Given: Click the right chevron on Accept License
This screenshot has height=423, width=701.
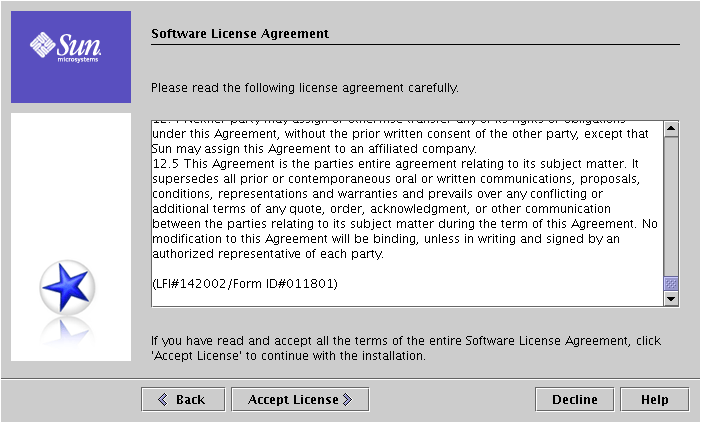Looking at the screenshot, I should [x=348, y=399].
